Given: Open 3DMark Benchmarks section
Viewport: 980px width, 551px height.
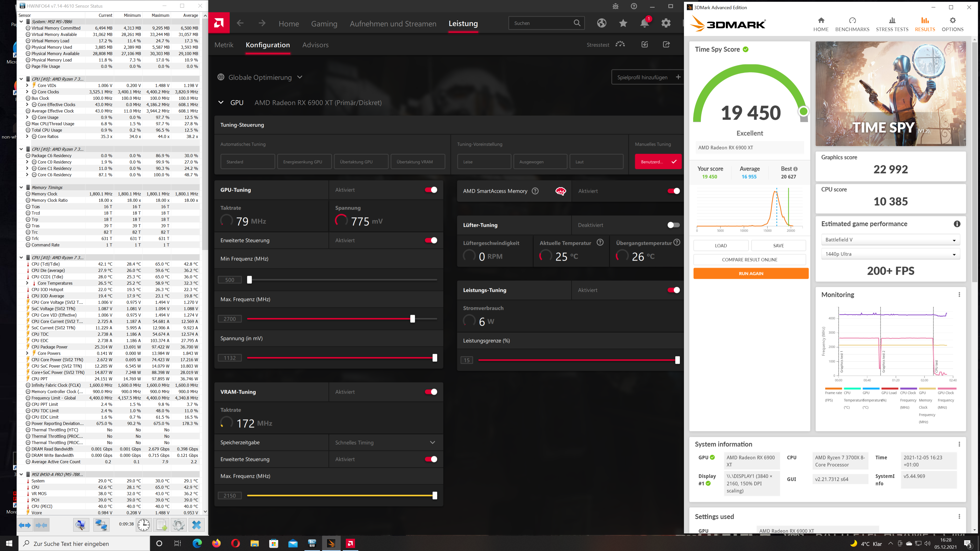Looking at the screenshot, I should 852,24.
